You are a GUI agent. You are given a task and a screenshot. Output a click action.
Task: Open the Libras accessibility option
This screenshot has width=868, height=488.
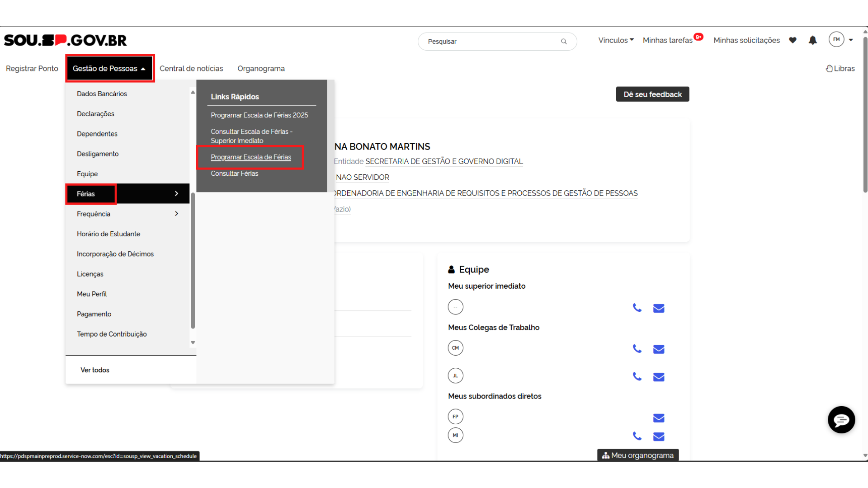[840, 69]
